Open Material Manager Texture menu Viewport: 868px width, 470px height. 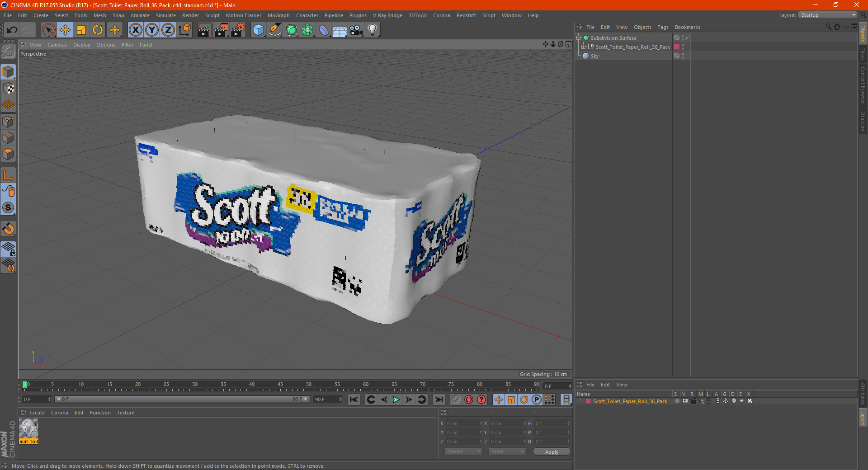pos(126,413)
